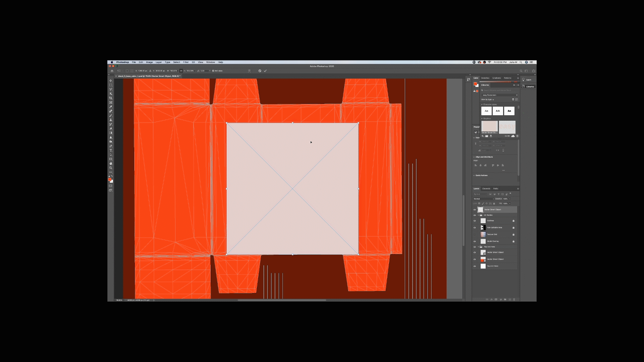Click more align options ellipsis
Image resolution: width=644 pixels, height=362 pixels.
click(503, 171)
